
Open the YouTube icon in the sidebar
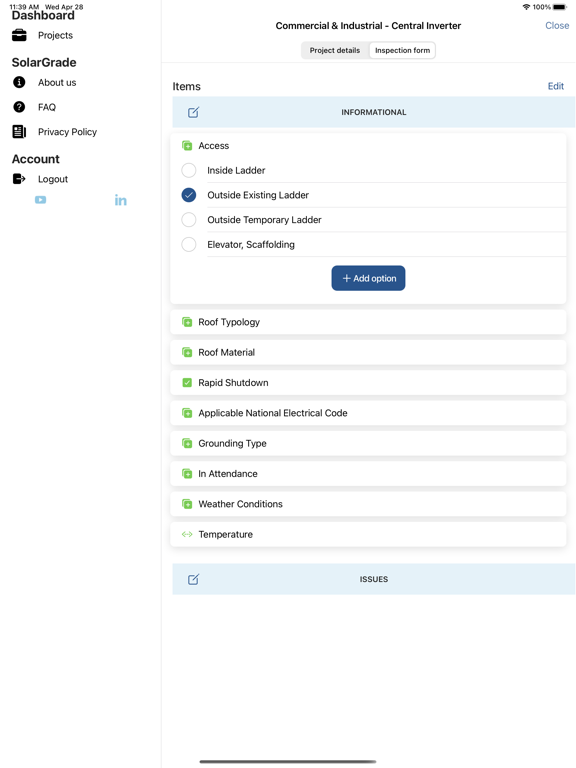[x=41, y=200]
